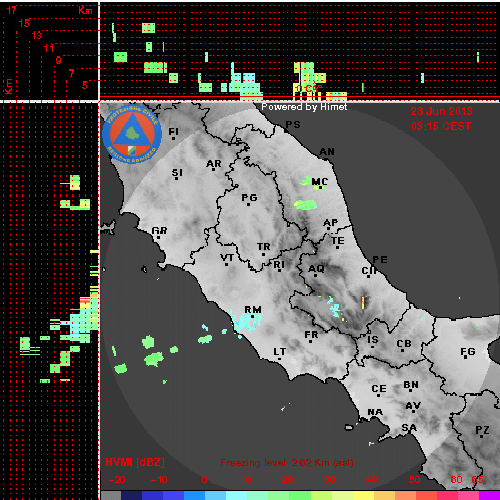This screenshot has width=500, height=500.
Task: Click the magenta swatch at color bar end
Action: click(x=489, y=495)
